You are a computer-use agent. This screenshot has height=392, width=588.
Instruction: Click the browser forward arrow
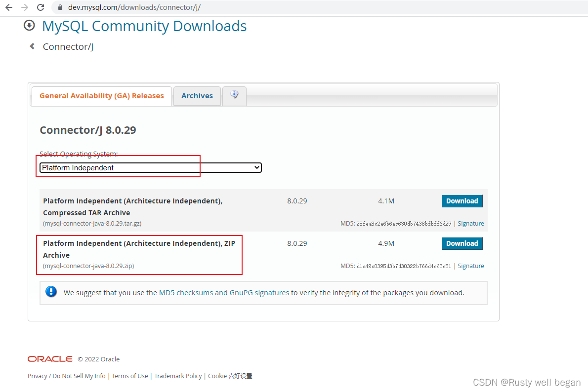tap(25, 7)
